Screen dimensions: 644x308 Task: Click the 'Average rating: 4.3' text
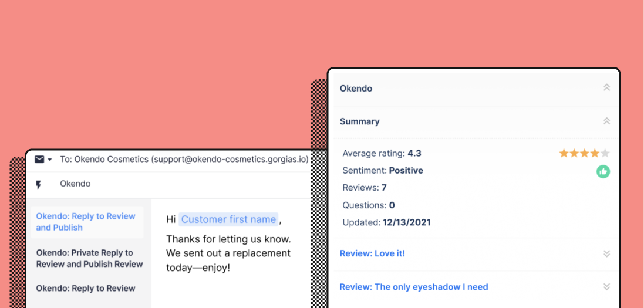382,154
